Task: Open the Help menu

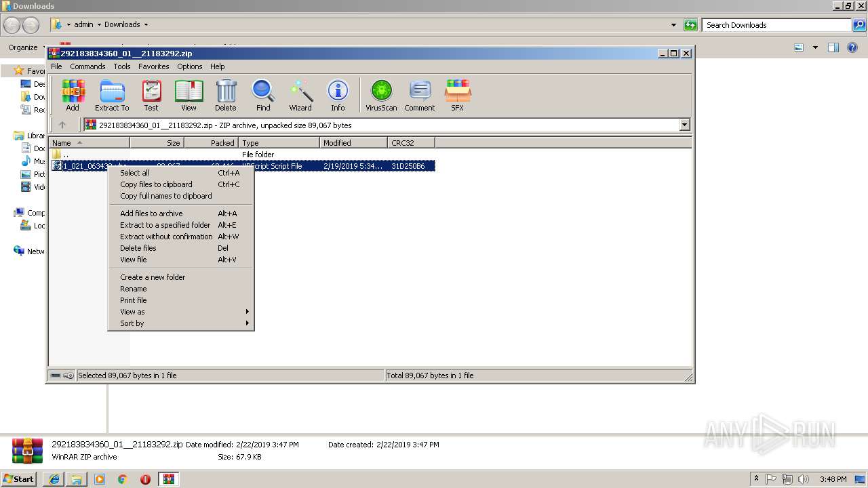Action: (217, 66)
